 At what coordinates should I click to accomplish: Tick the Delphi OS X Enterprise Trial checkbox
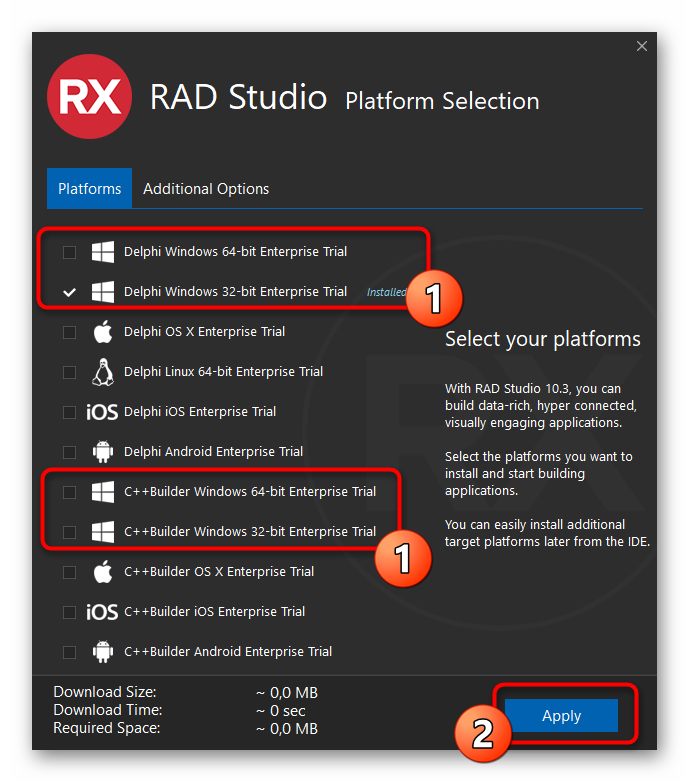click(x=69, y=332)
